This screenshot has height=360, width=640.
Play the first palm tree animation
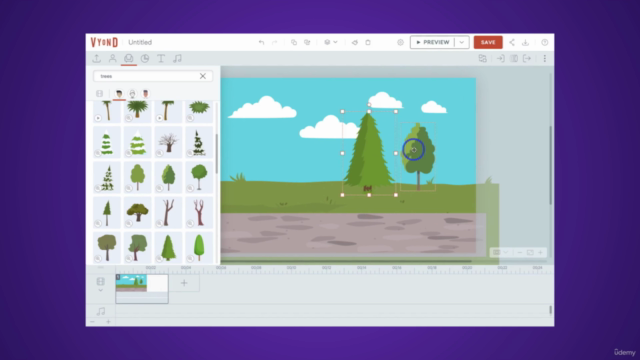pos(98,118)
